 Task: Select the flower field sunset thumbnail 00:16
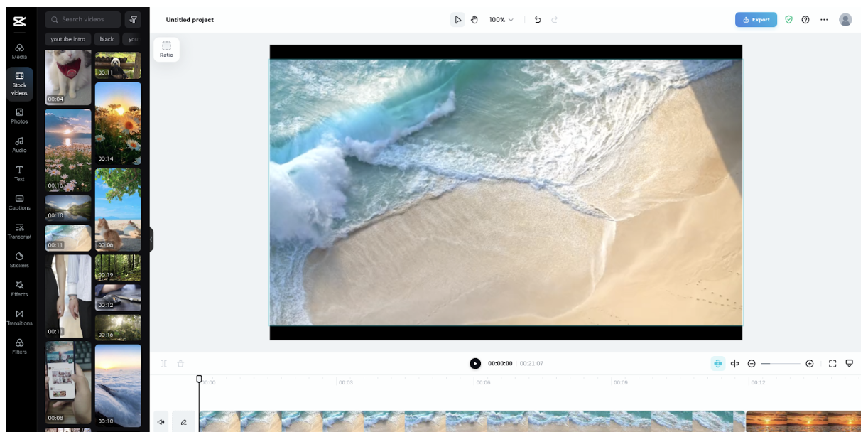pos(68,150)
